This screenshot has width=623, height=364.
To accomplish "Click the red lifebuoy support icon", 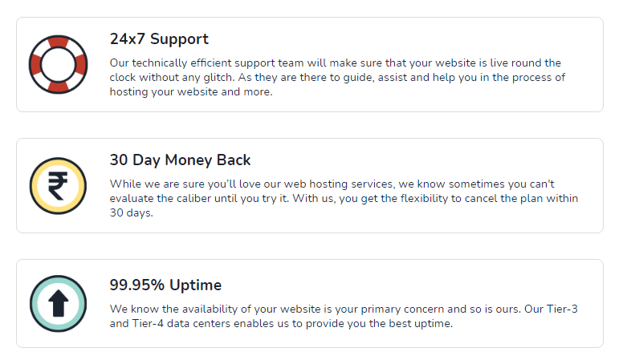I will [58, 64].
